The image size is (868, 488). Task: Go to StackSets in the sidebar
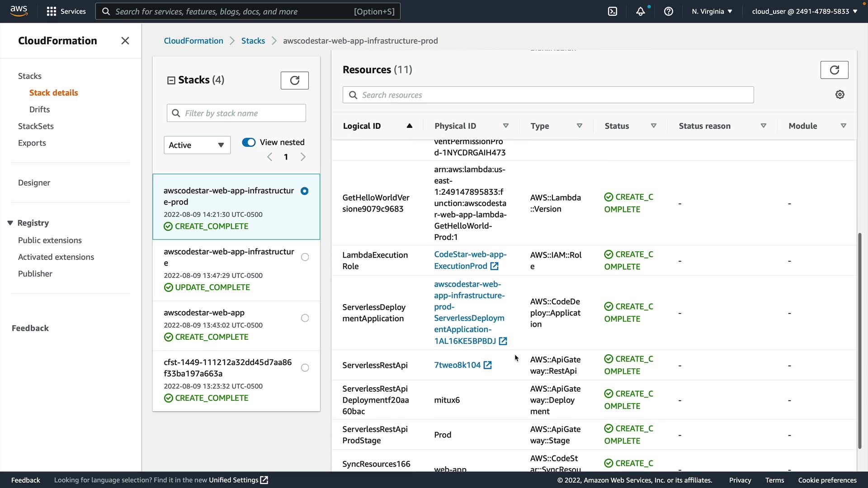point(36,126)
